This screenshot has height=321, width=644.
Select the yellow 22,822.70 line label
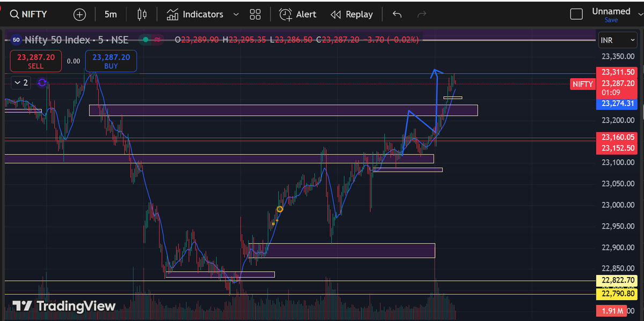[x=618, y=280]
